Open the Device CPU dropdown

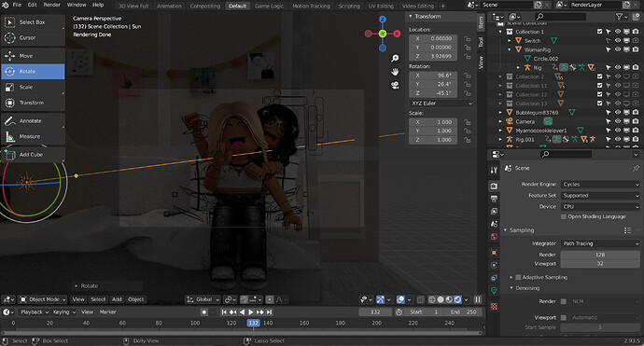(599, 207)
